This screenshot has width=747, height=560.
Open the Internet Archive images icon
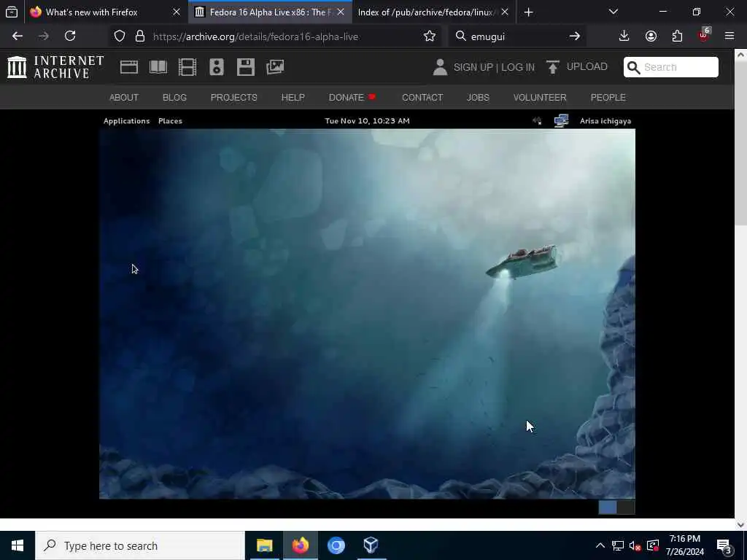pyautogui.click(x=275, y=67)
